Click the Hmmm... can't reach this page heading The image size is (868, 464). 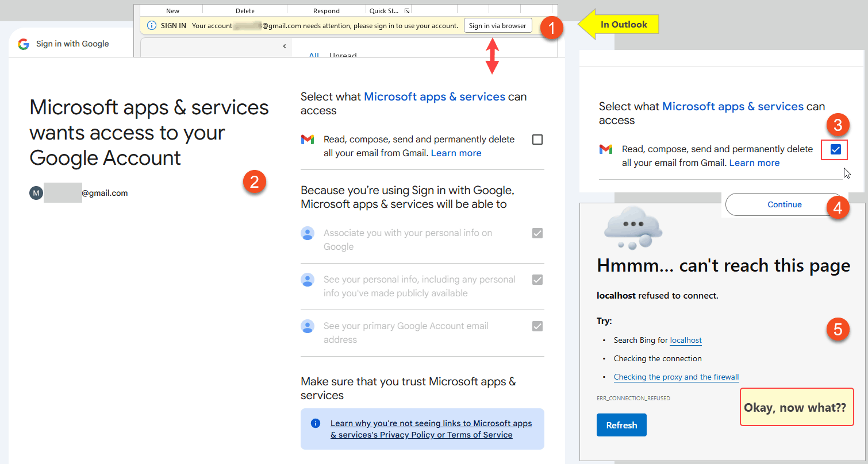coord(724,265)
